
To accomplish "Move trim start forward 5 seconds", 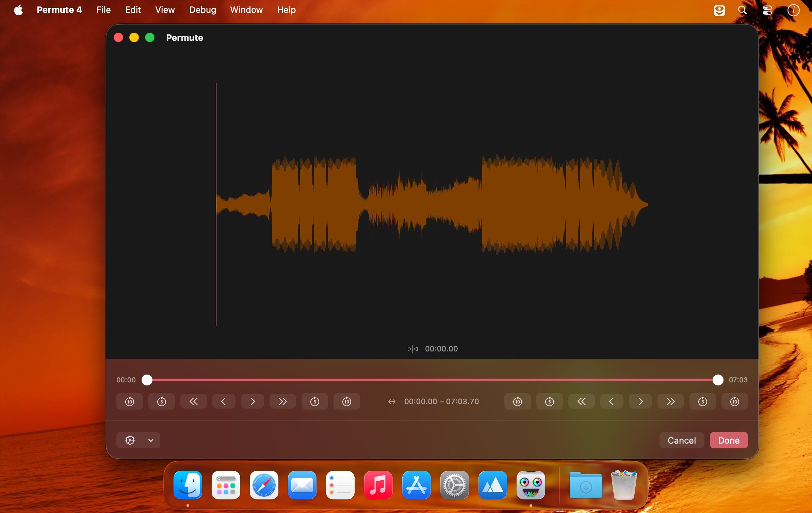I will click(315, 401).
